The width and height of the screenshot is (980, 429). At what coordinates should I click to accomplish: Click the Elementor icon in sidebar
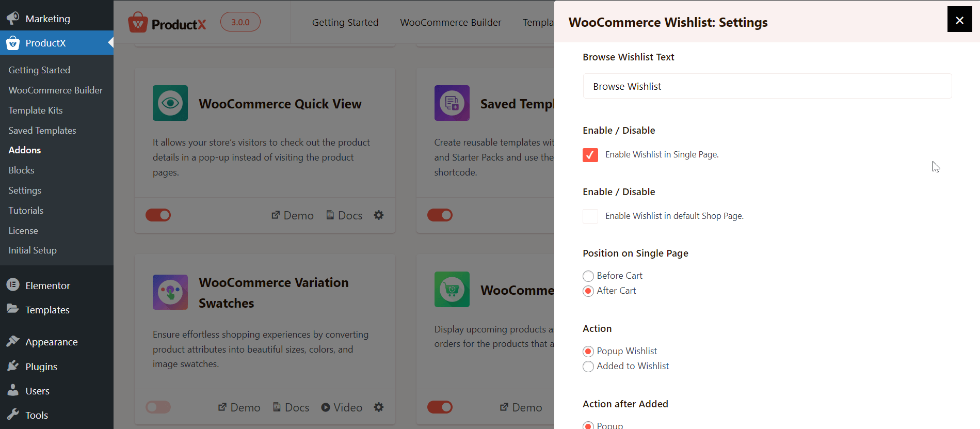[13, 285]
